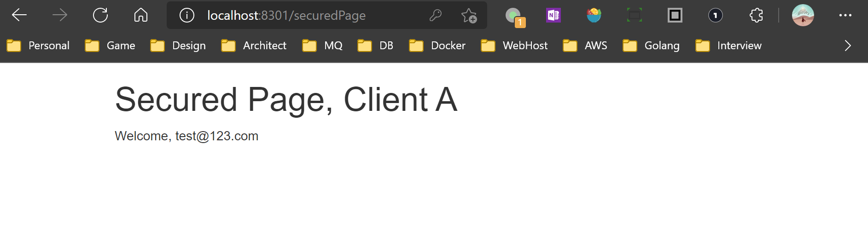Open the AWS bookmarks folder
The width and height of the screenshot is (868, 230).
(585, 46)
